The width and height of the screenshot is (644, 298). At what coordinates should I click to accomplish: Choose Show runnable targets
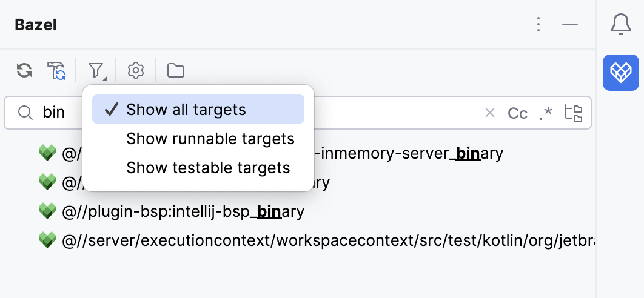[x=210, y=139]
